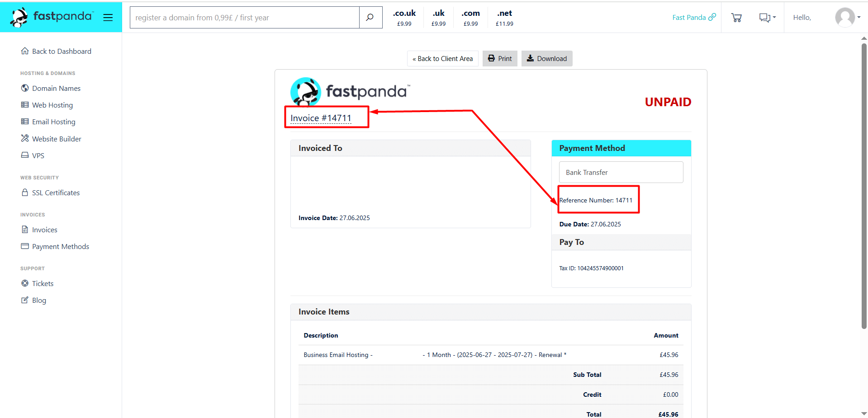Click the Sub Total £45.96 amount
This screenshot has width=868, height=418.
[669, 375]
